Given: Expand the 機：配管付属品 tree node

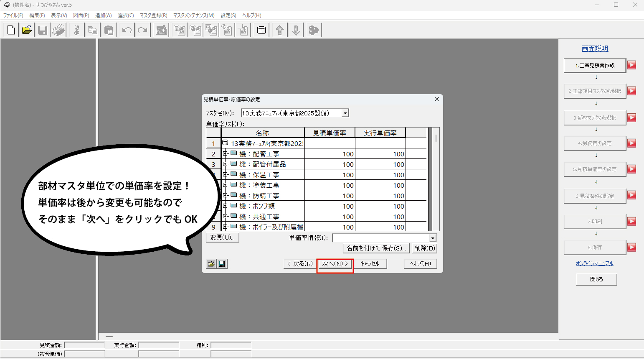Looking at the screenshot, I should coord(225,164).
